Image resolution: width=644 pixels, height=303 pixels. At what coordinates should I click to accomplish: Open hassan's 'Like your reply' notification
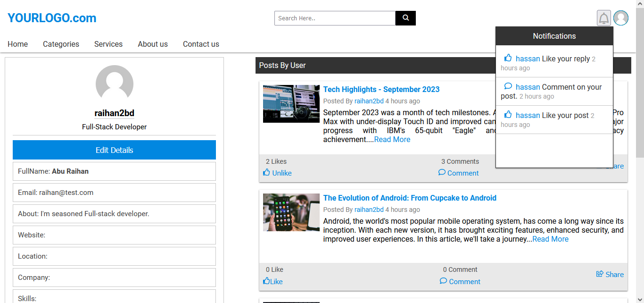[x=553, y=59]
